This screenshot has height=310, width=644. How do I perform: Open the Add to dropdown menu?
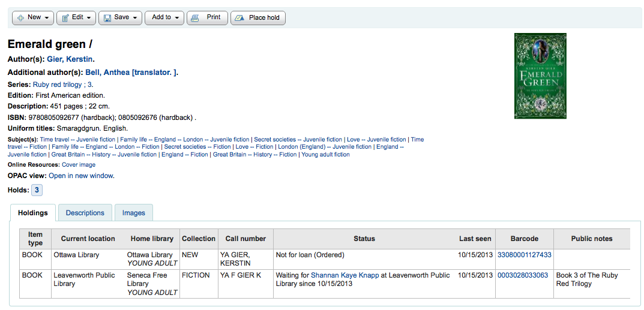165,18
